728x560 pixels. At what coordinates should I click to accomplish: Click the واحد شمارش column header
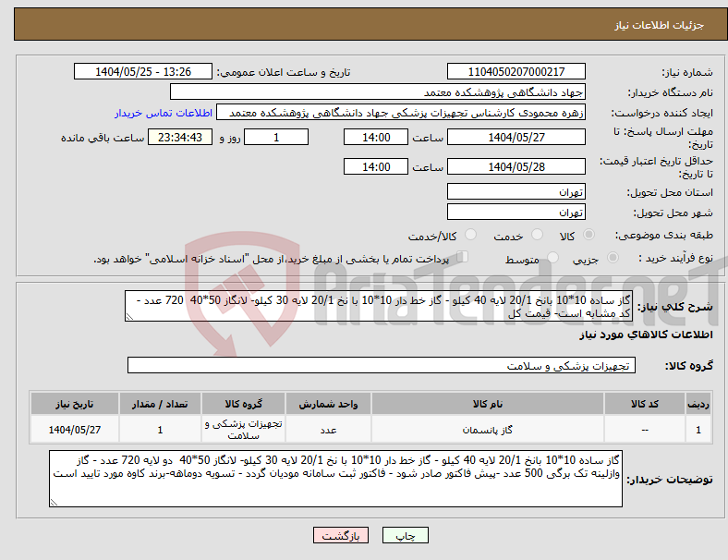[x=328, y=404]
